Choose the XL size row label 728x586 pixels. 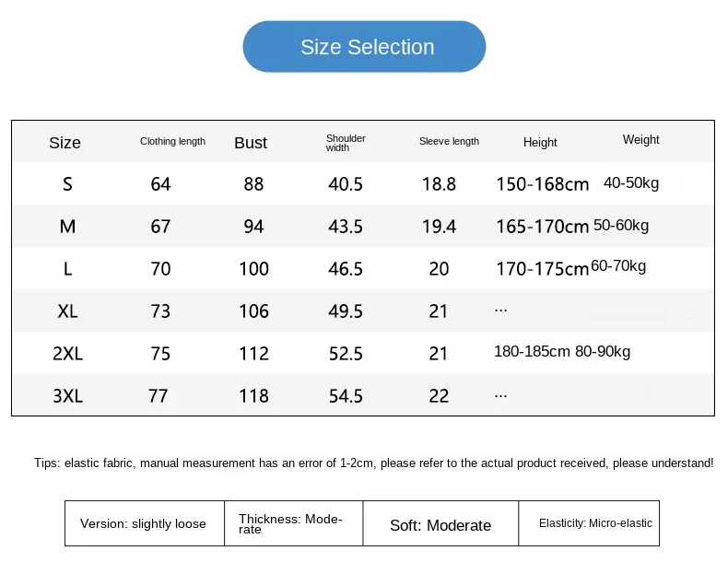[x=67, y=311]
